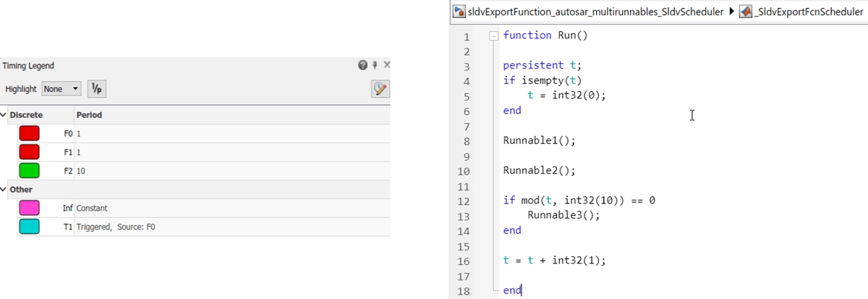Open Timing Legend help question-mark icon

[363, 66]
